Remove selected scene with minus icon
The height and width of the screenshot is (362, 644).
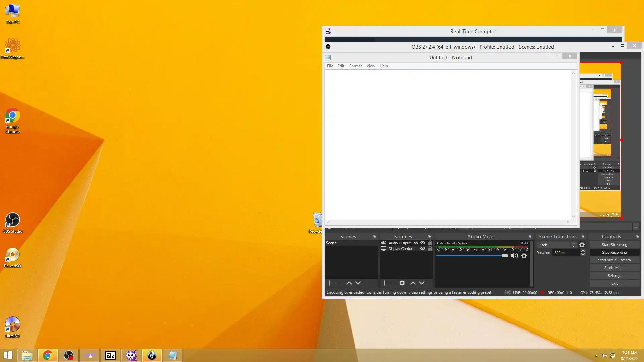[338, 283]
